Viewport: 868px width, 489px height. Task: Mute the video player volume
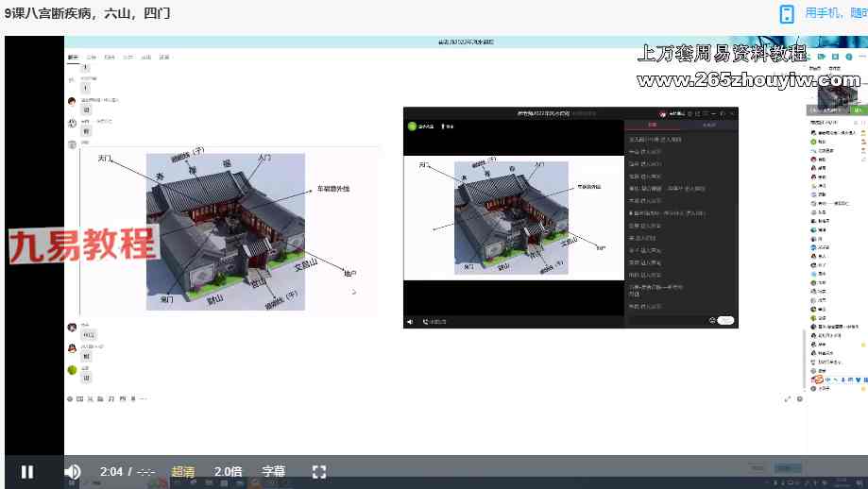tap(73, 472)
